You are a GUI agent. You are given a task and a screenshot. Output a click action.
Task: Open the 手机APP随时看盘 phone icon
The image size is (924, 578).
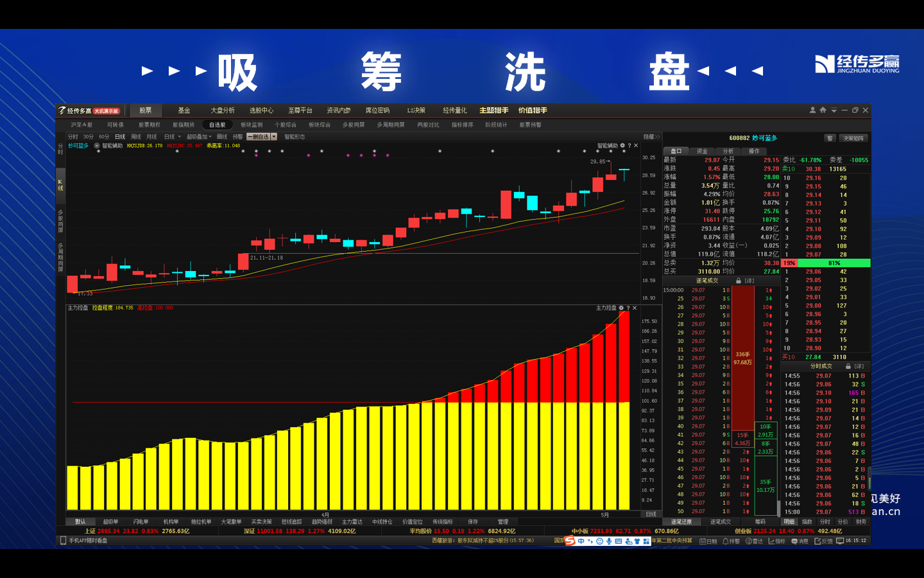63,541
